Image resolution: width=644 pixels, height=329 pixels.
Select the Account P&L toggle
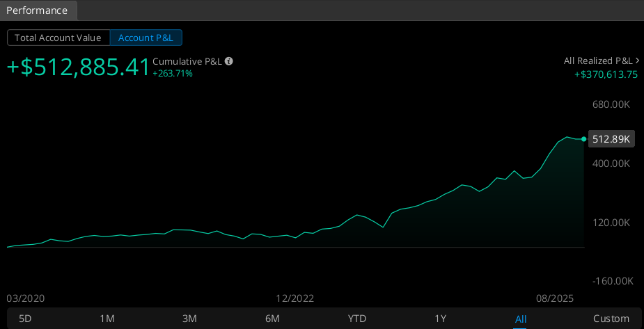[x=146, y=38]
